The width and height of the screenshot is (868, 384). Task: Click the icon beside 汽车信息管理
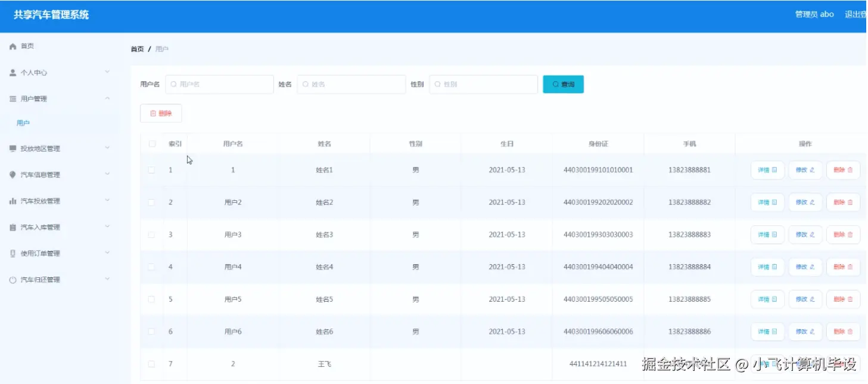tap(13, 175)
